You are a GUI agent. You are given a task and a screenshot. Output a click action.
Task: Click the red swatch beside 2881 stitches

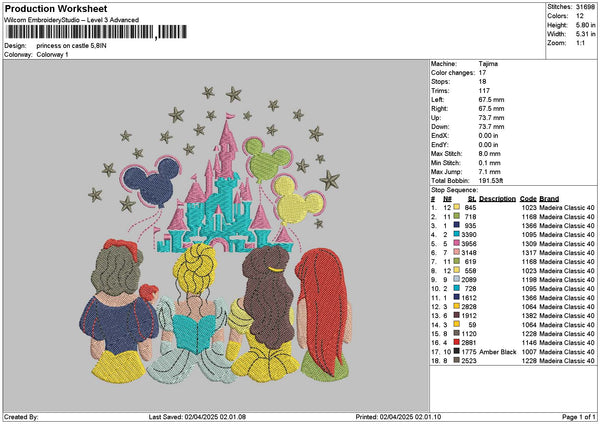point(457,342)
